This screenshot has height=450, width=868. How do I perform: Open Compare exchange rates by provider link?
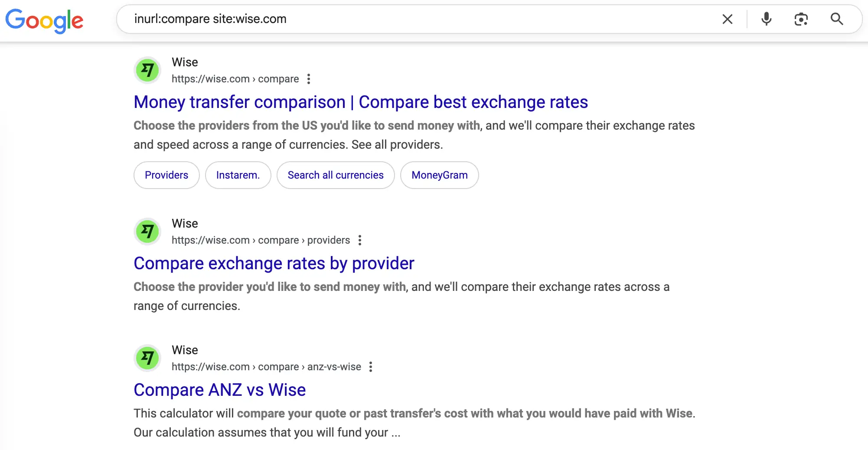click(x=274, y=264)
